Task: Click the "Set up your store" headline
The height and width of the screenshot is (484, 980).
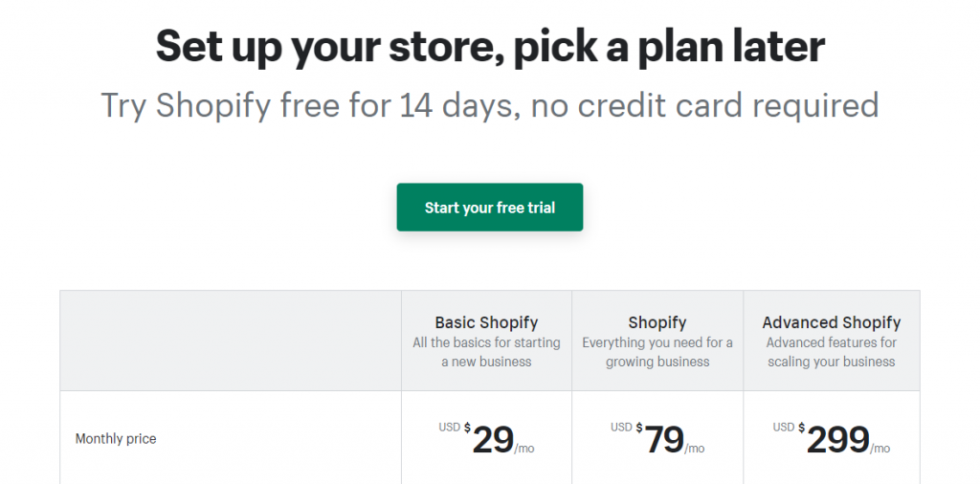Action: pyautogui.click(x=490, y=46)
